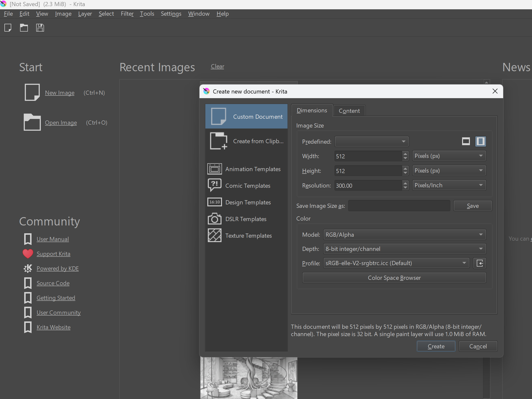Click the Save document toolbar icon
Image resolution: width=532 pixels, height=399 pixels.
pos(40,28)
